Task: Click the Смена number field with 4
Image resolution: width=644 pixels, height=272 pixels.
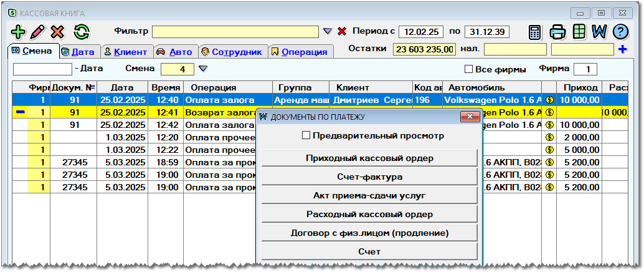Action: 178,69
